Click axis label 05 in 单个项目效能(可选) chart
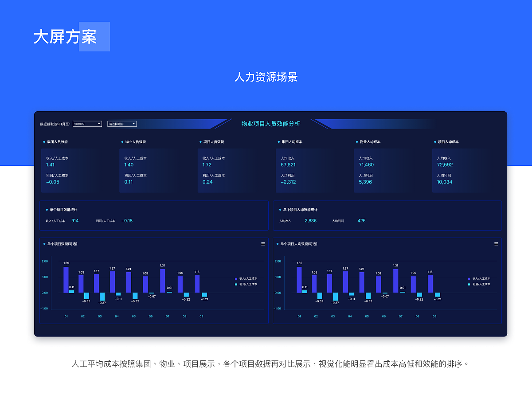 coord(134,317)
